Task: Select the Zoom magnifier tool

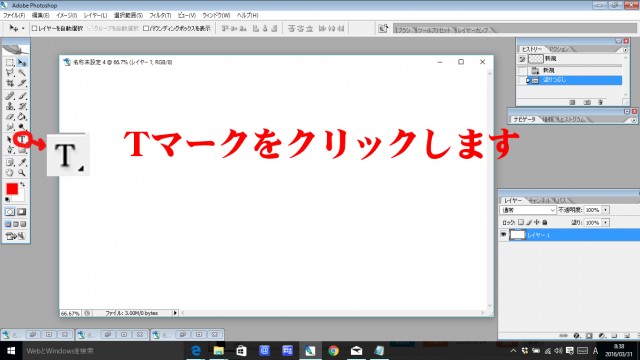Action: [22, 173]
